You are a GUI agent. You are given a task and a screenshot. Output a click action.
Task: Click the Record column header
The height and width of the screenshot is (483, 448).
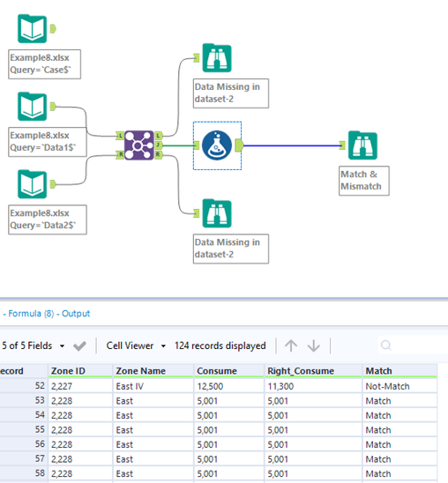pos(24,371)
